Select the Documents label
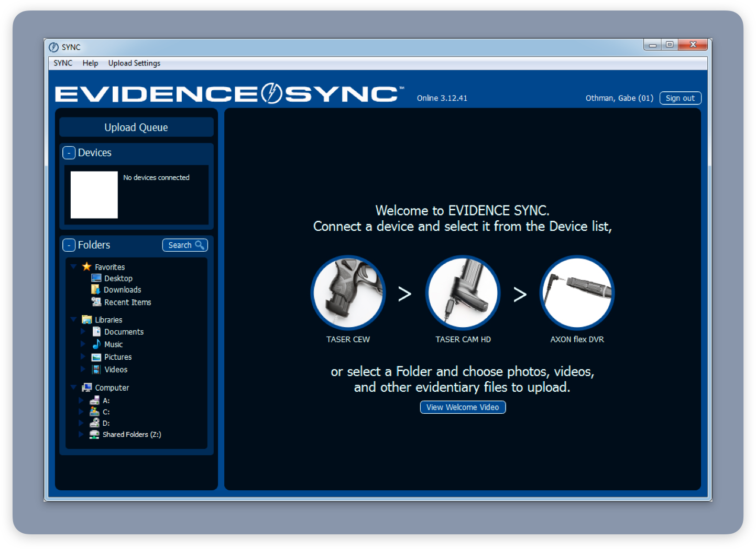The image size is (756, 549). (x=124, y=332)
